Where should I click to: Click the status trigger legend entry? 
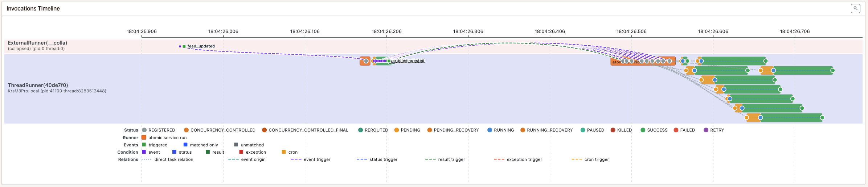[x=377, y=159]
